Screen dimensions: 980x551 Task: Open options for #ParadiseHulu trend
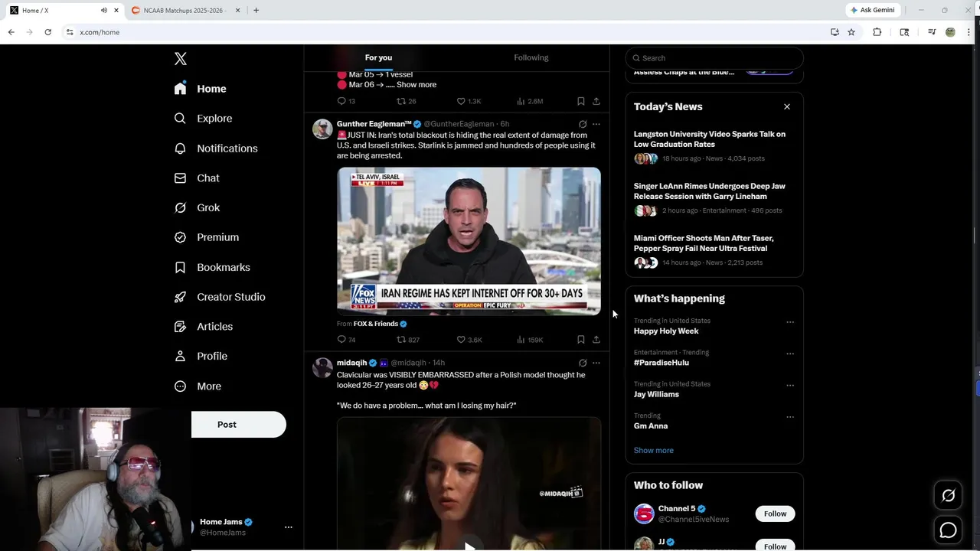[x=790, y=354]
